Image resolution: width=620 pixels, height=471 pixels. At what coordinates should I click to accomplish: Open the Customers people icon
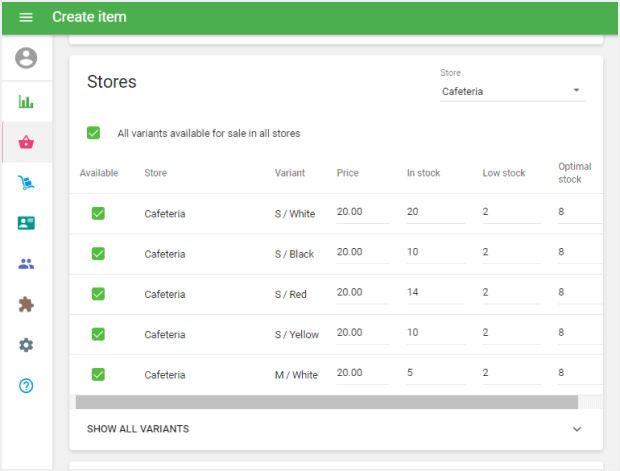26,264
